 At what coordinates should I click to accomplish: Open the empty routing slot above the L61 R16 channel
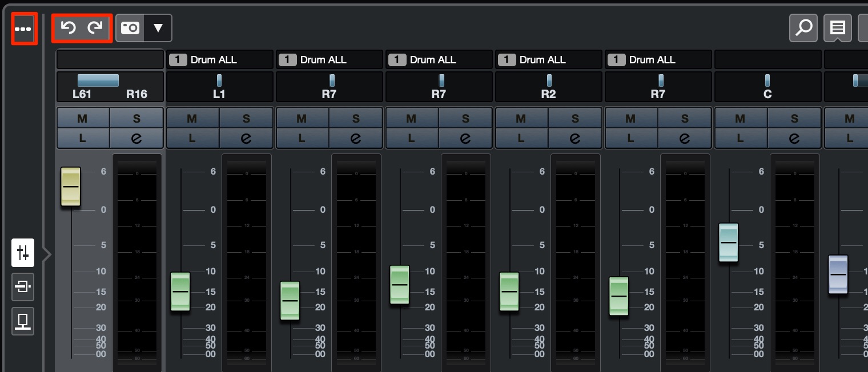[110, 59]
